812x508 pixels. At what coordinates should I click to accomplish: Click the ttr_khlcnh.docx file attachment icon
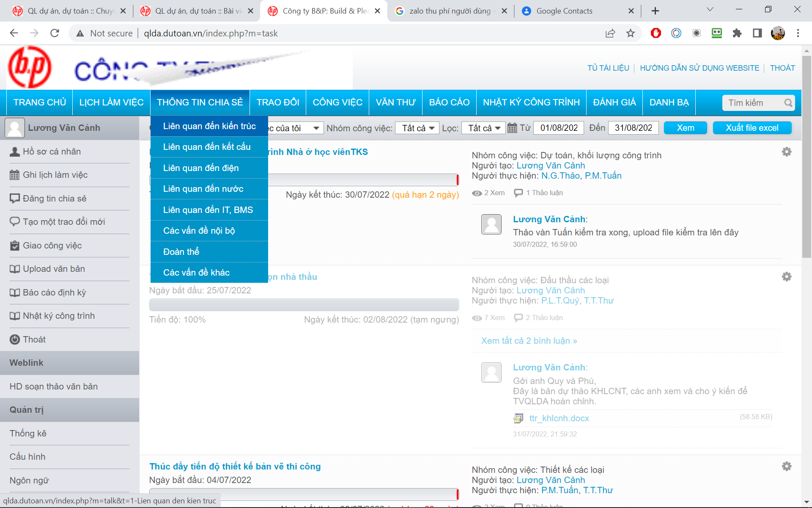pyautogui.click(x=518, y=418)
